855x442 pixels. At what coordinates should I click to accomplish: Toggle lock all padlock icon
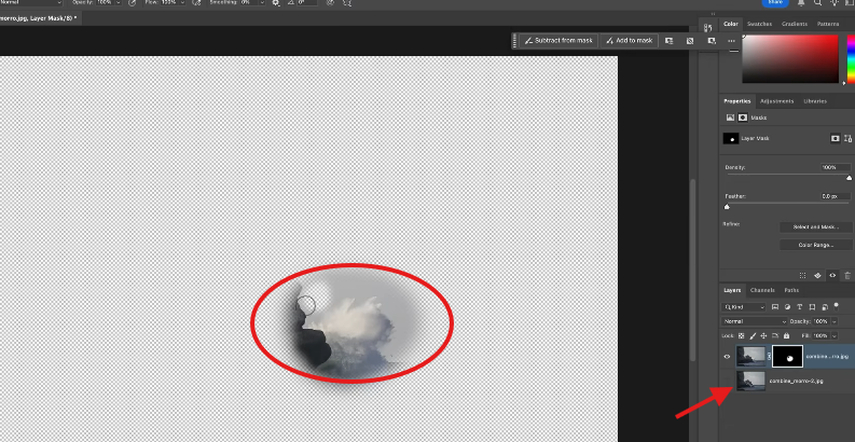(786, 336)
